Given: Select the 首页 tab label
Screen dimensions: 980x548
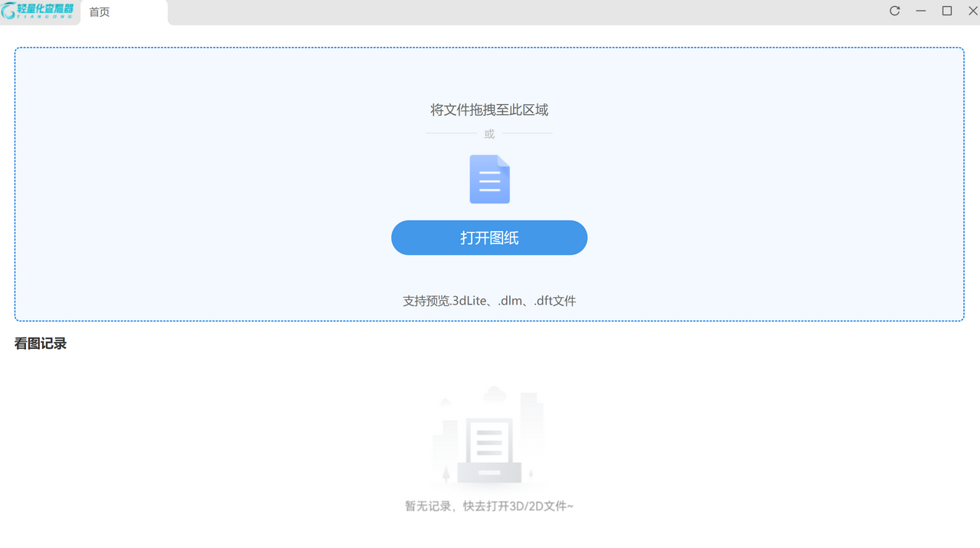Looking at the screenshot, I should [x=99, y=11].
